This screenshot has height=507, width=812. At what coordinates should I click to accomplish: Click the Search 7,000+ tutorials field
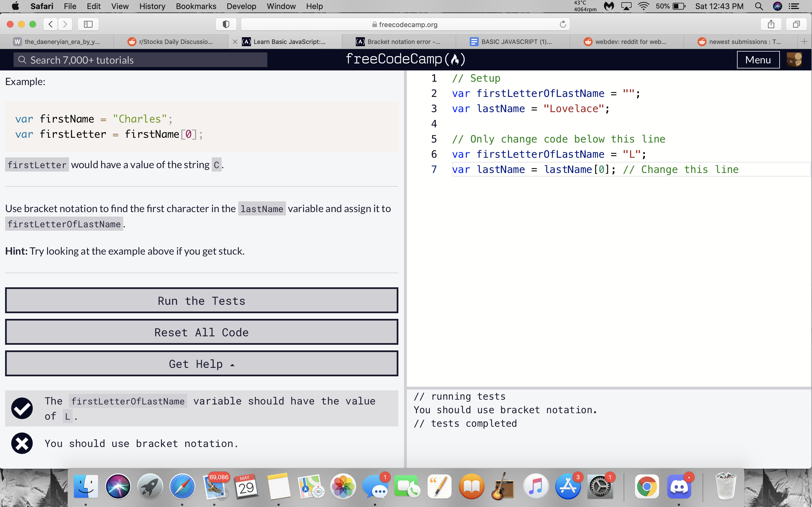140,60
